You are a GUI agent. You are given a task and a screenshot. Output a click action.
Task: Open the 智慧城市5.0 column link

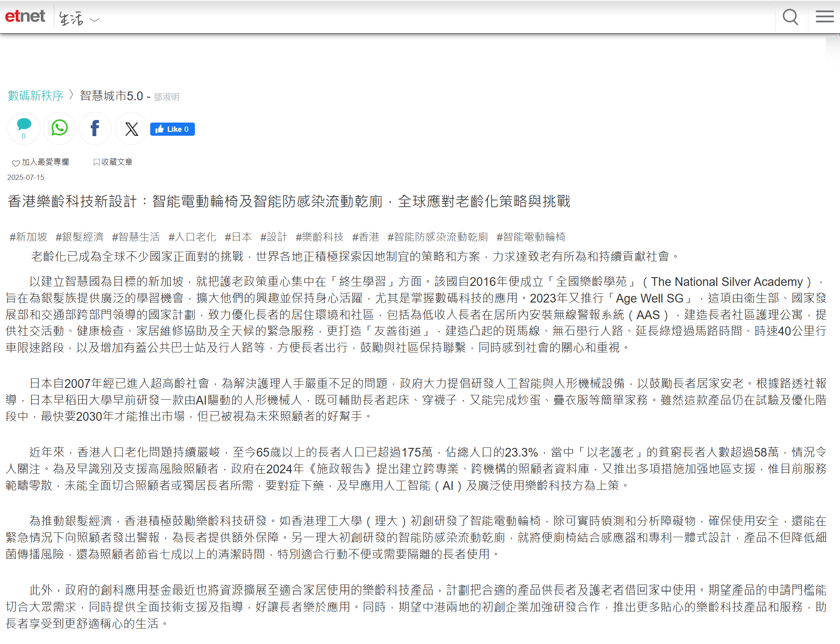(111, 96)
